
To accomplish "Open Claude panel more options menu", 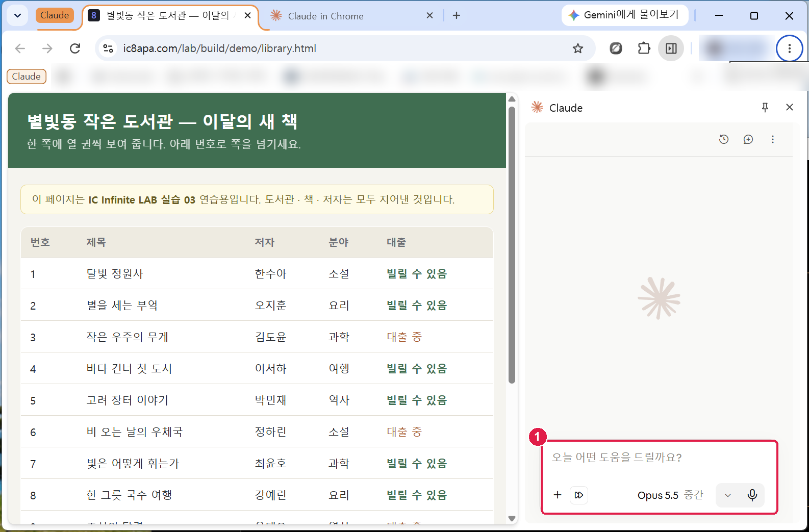I will coord(772,139).
